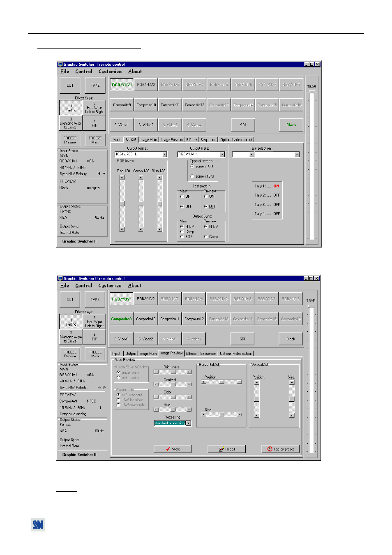The image size is (392, 555).
Task: Click the Contrast slider in Image Preview window
Action: point(173,384)
